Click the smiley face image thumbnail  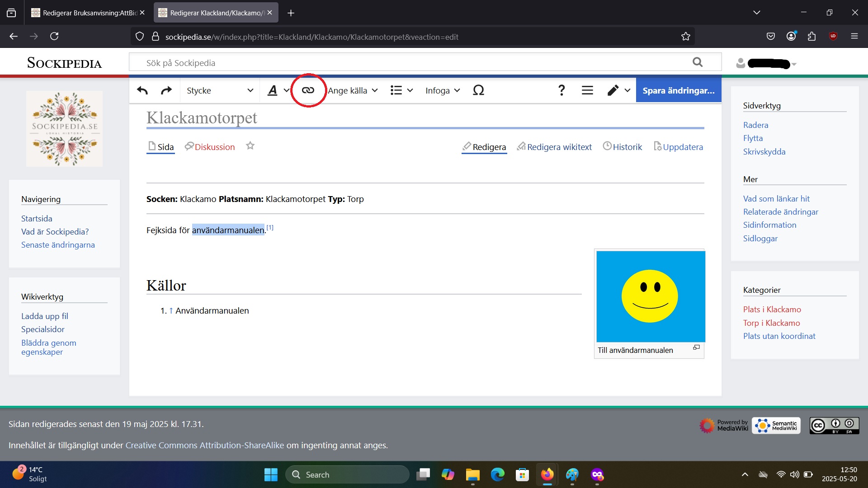pyautogui.click(x=650, y=296)
